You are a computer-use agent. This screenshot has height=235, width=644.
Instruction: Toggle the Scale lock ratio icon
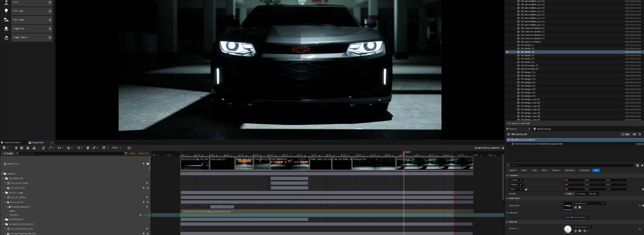[x=526, y=189]
